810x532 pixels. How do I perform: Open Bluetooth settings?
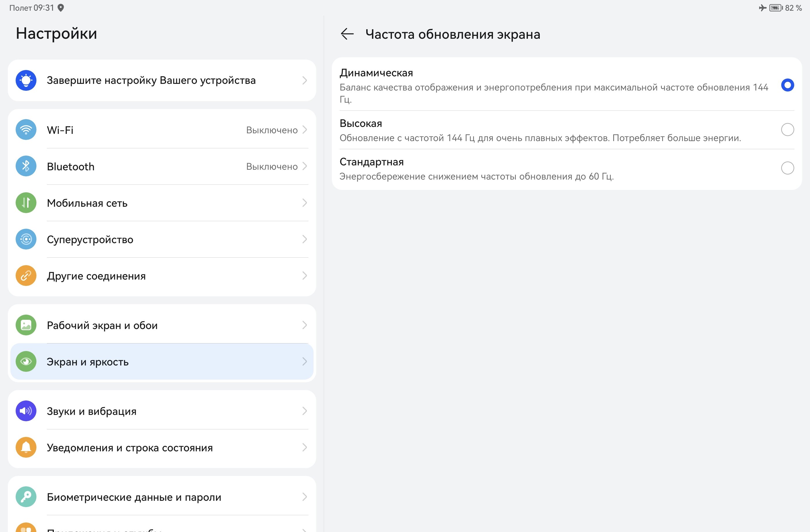[162, 166]
